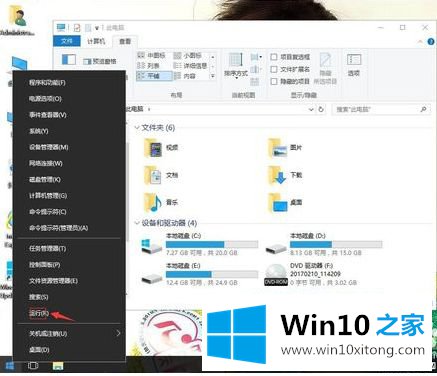The width and height of the screenshot is (437, 376).
Task: Expand the layout gallery more arrow
Action: point(213,76)
